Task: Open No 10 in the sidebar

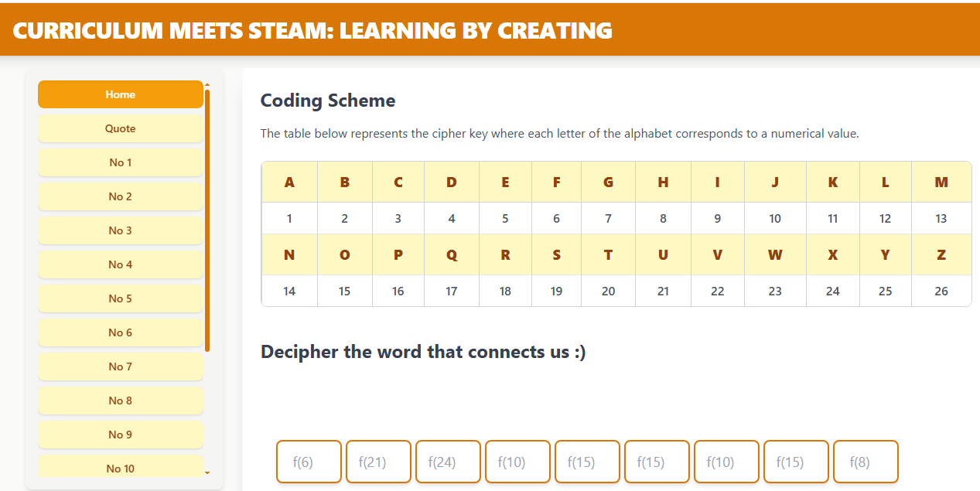Action: tap(121, 468)
